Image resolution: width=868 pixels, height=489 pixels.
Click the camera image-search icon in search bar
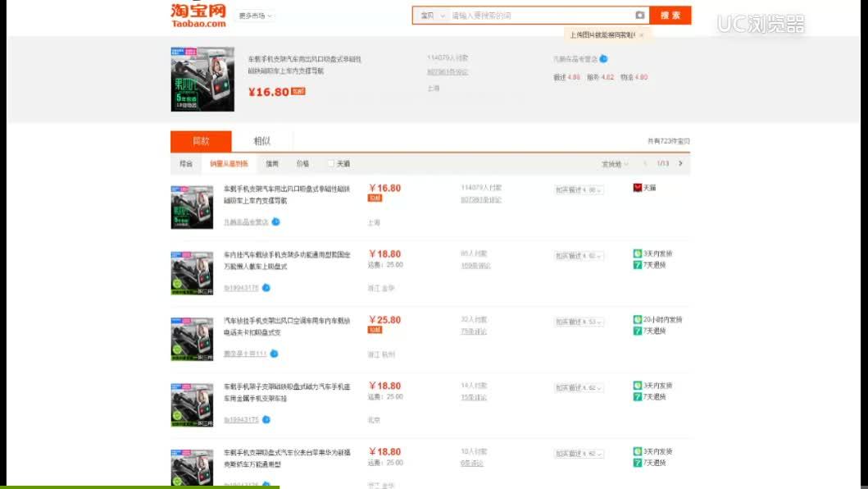coord(639,16)
